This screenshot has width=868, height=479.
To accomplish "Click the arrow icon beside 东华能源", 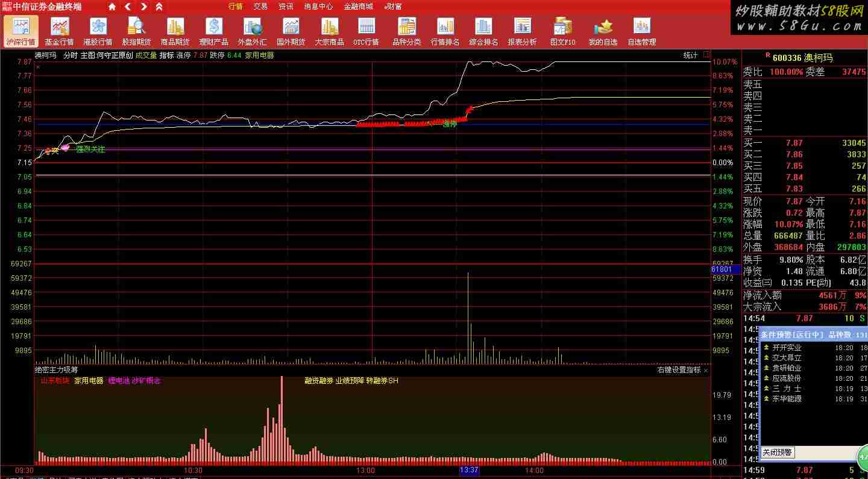I will pyautogui.click(x=766, y=399).
